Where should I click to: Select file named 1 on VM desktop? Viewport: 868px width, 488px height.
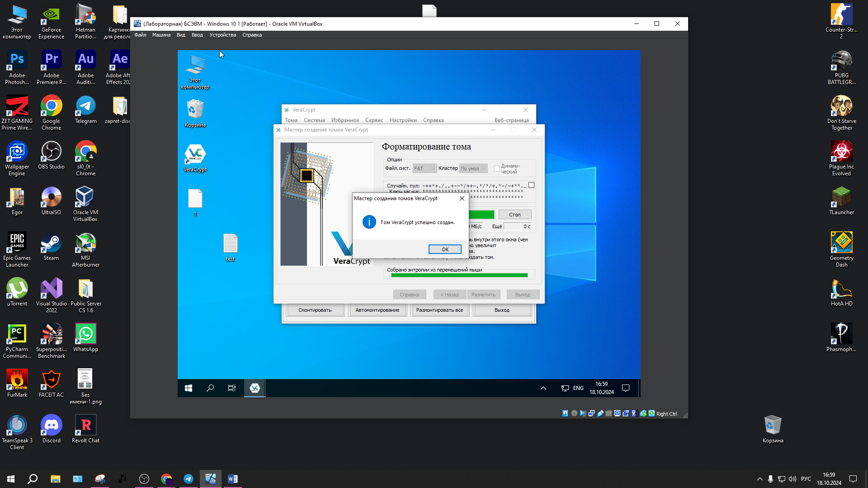(x=195, y=203)
